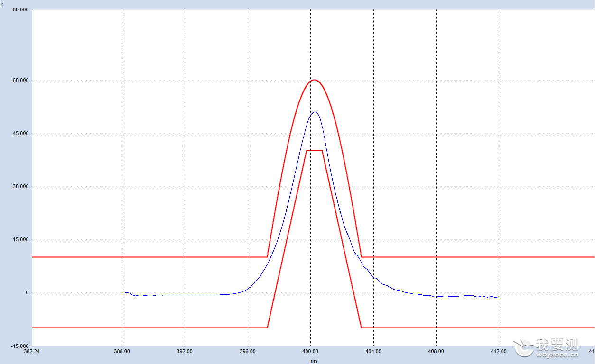Viewport: 595px width, 364px height.
Task: Click the 382.24 axis start value
Action: tap(31, 351)
